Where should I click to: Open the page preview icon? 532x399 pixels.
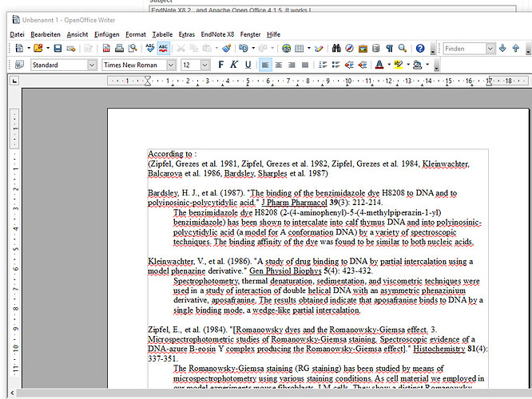pyautogui.click(x=133, y=49)
